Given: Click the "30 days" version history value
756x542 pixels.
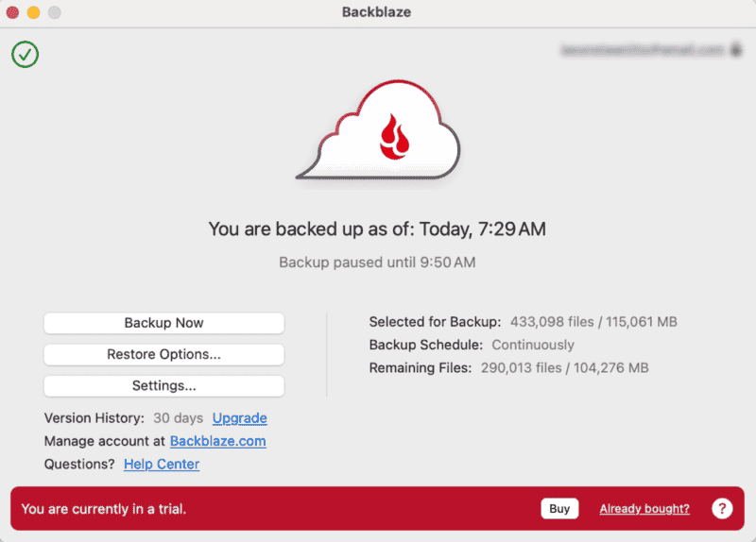Looking at the screenshot, I should [178, 417].
